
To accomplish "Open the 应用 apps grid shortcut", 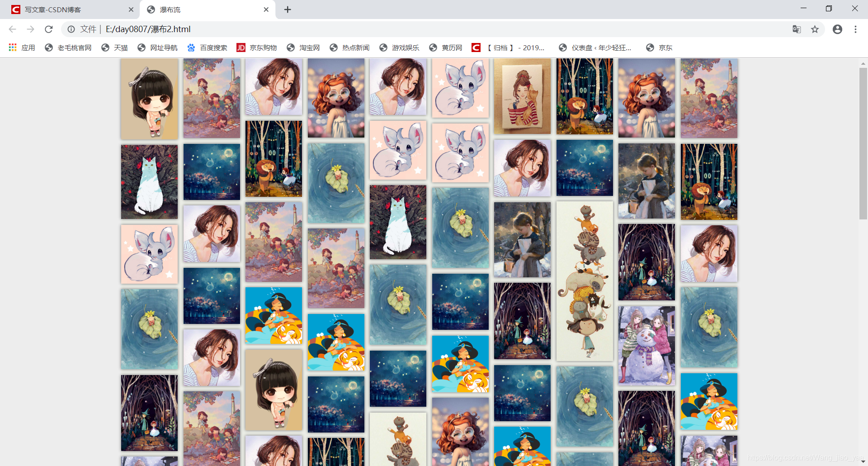I will coord(22,48).
